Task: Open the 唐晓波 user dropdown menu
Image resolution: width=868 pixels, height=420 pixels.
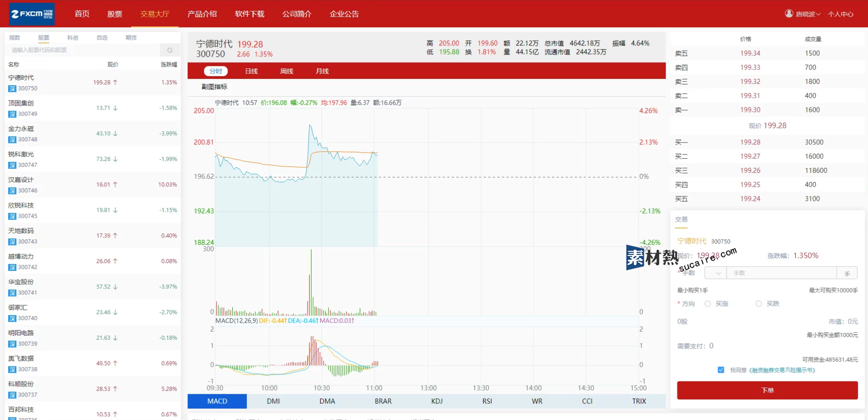Action: pos(808,14)
